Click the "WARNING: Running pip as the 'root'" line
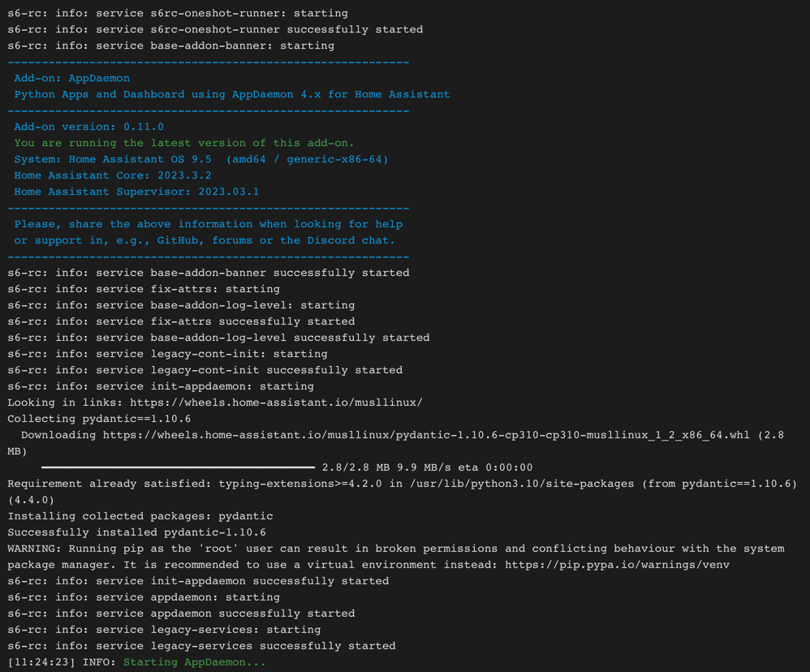 pos(396,549)
